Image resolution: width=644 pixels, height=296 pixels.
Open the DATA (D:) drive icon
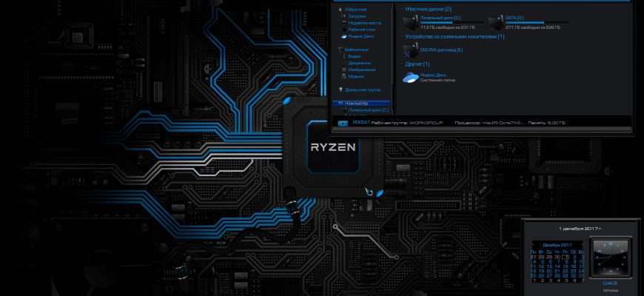496,23
